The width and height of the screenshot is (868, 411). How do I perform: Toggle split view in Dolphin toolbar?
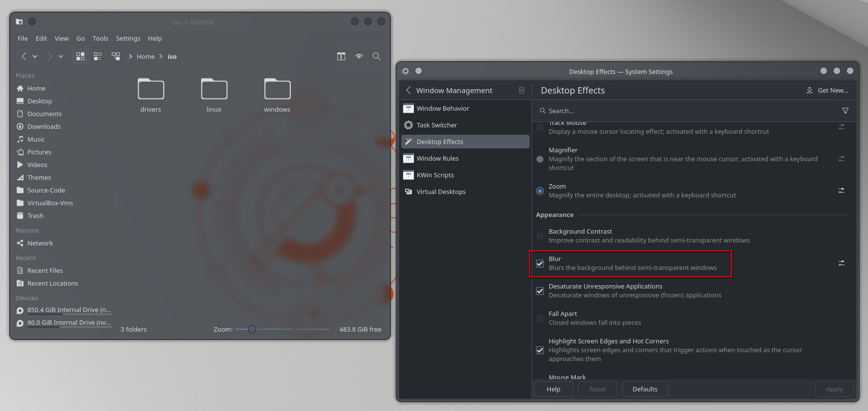[x=341, y=56]
